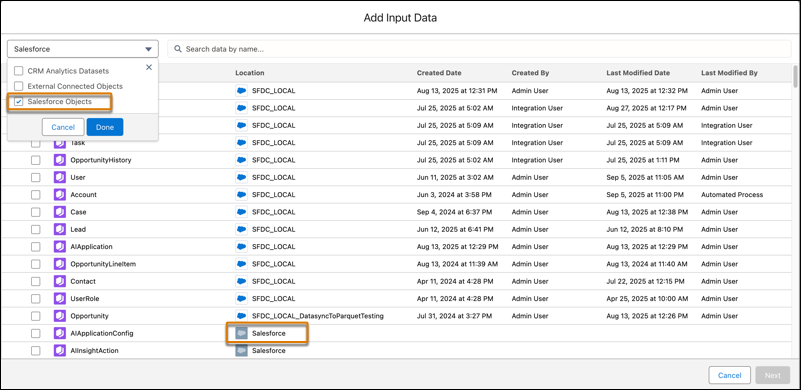Click the UserRole object icon
801x390 pixels.
click(x=60, y=299)
